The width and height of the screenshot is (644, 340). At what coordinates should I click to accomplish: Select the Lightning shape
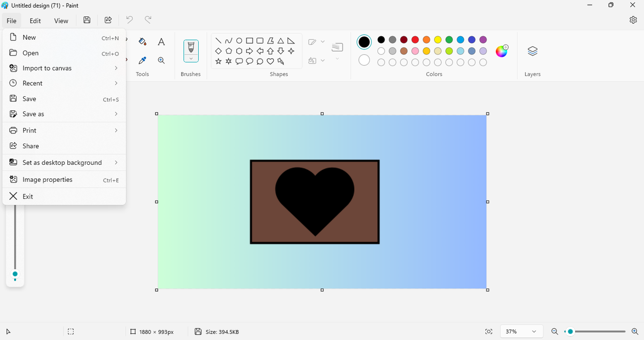click(x=281, y=61)
